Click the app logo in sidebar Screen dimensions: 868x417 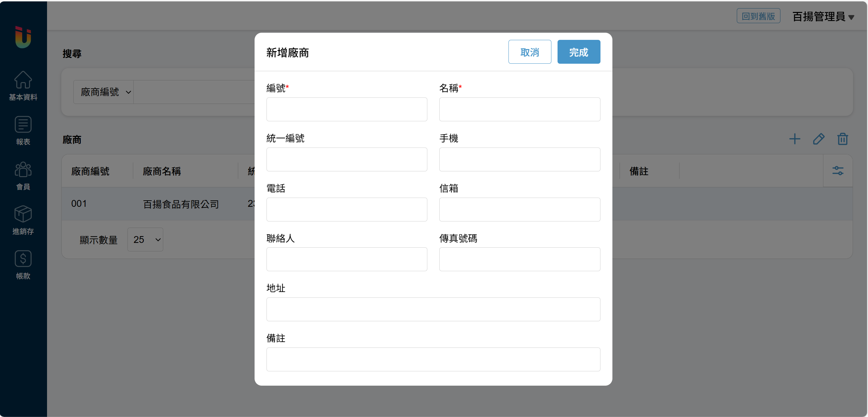click(x=23, y=37)
